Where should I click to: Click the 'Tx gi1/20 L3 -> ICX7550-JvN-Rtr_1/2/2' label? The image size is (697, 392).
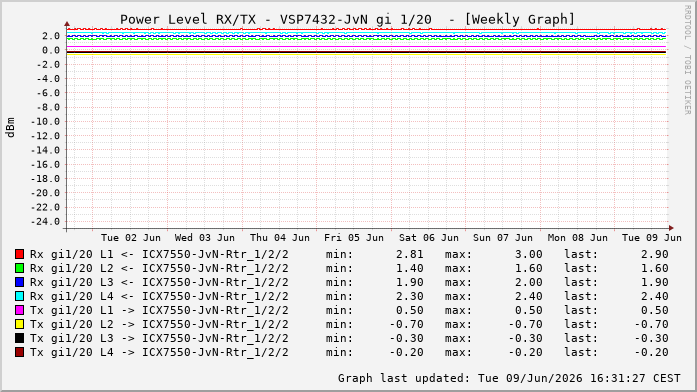[159, 339]
